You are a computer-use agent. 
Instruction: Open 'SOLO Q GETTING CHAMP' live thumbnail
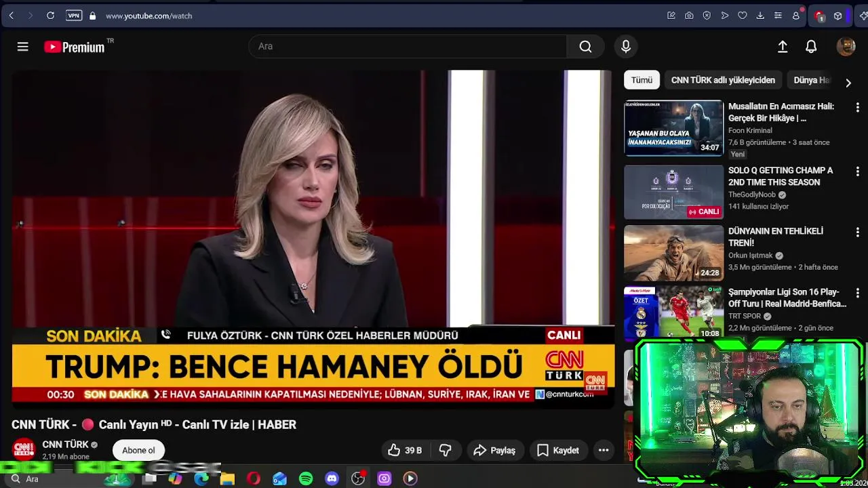pos(673,192)
